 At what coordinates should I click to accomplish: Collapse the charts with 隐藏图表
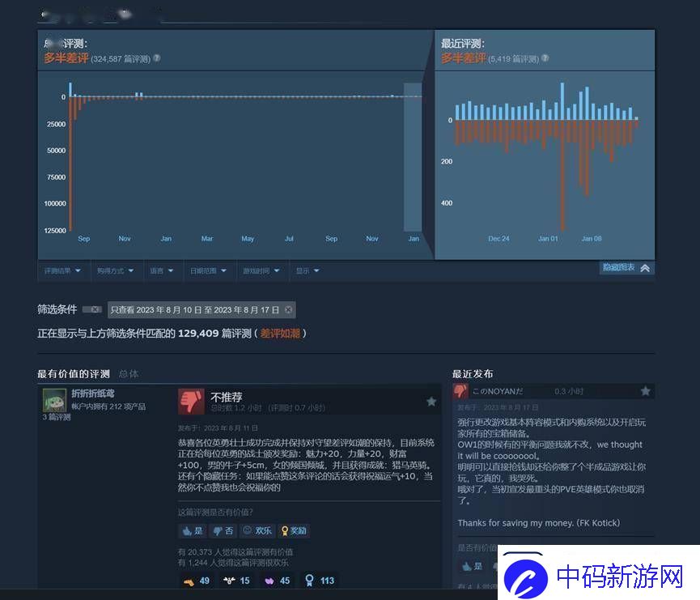(x=626, y=267)
